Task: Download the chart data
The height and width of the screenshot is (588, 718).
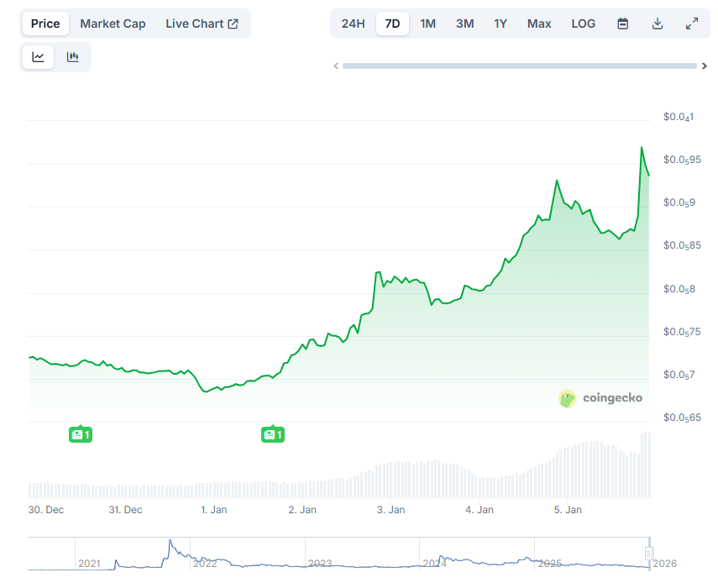Action: (x=657, y=23)
